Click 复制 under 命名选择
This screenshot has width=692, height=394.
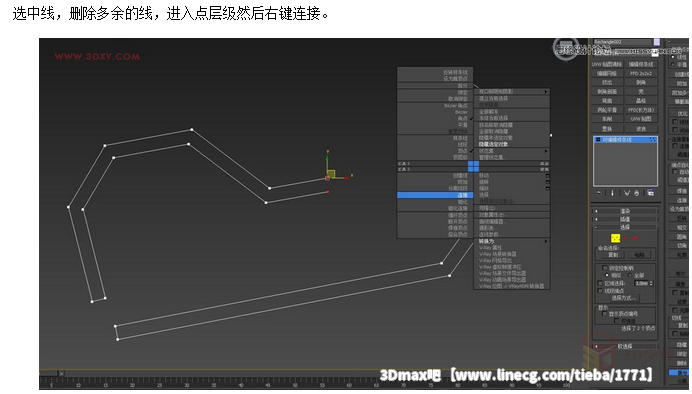tap(613, 255)
